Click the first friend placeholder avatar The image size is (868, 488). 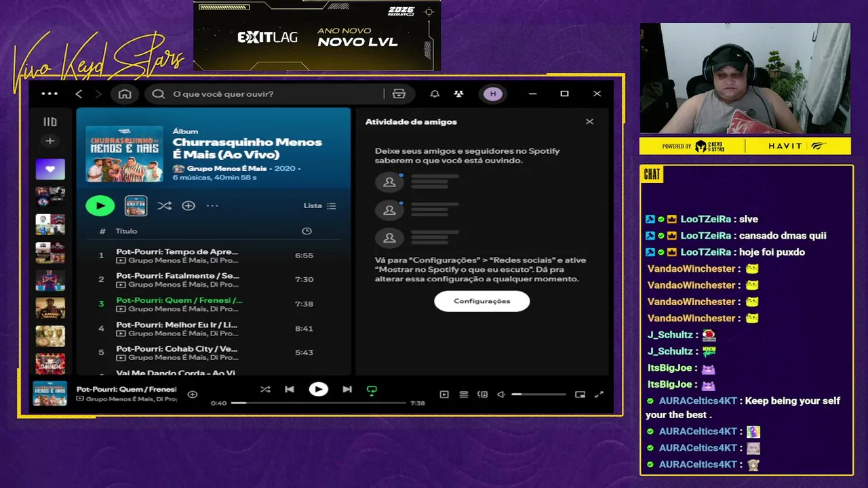coord(389,182)
